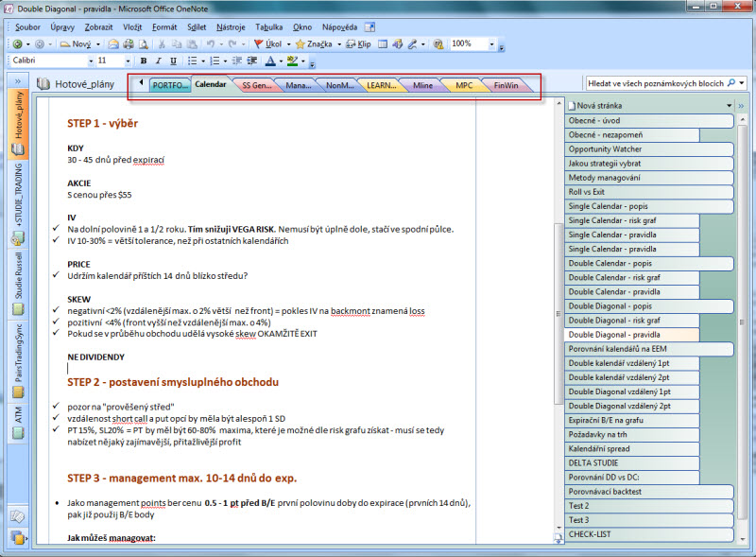Apply Underline formatting
This screenshot has width=756, height=557.
pyautogui.click(x=174, y=61)
